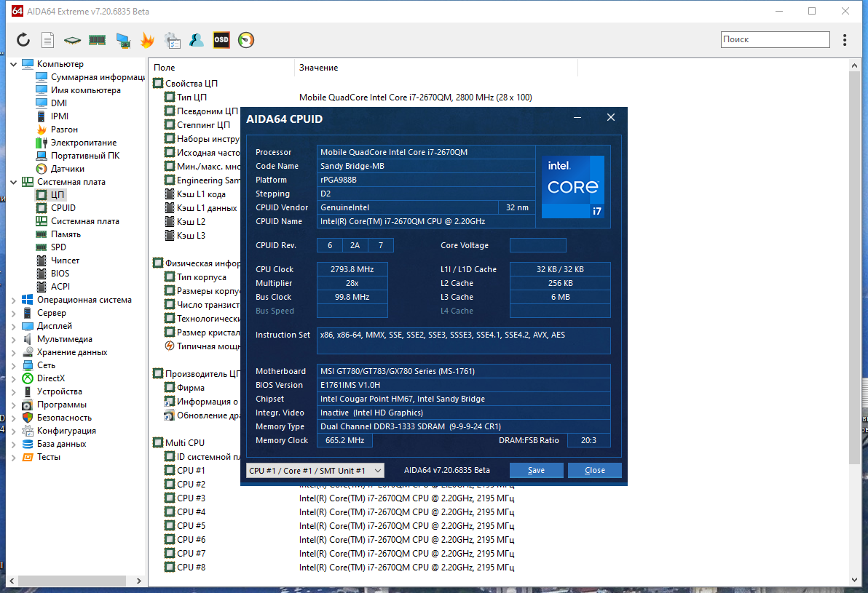868x593 pixels.
Task: Select the SPD tree item
Action: tap(51, 247)
